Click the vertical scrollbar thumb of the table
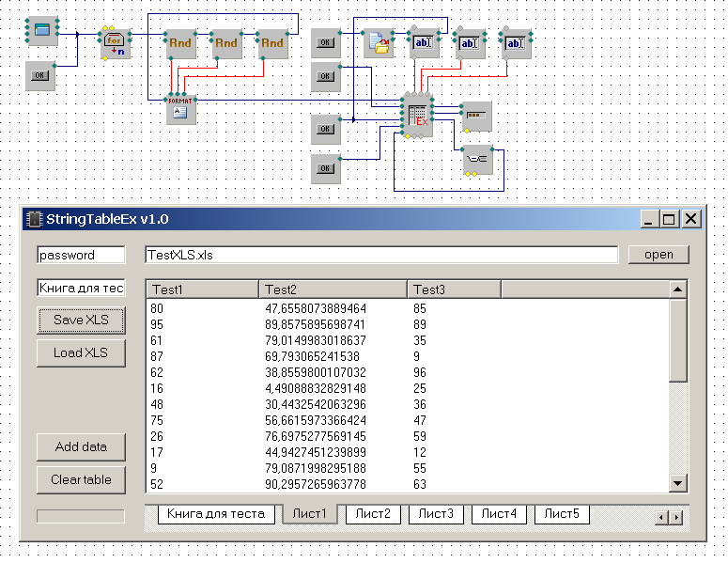Image resolution: width=728 pixels, height=563 pixels. pyautogui.click(x=678, y=340)
